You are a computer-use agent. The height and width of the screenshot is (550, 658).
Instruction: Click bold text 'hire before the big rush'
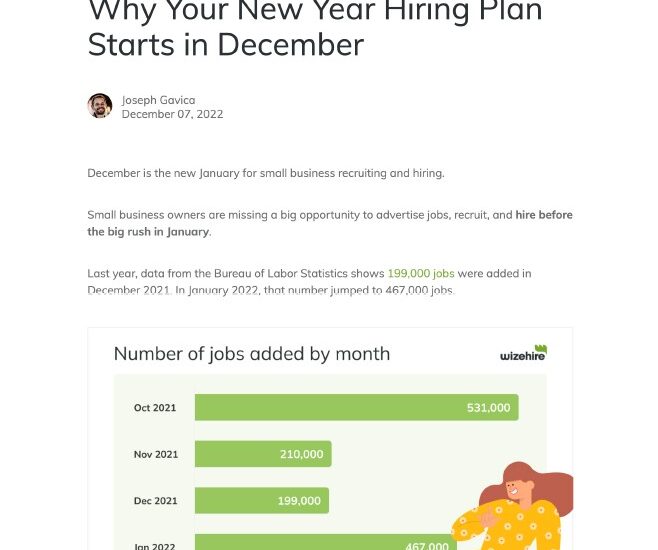[330, 223]
